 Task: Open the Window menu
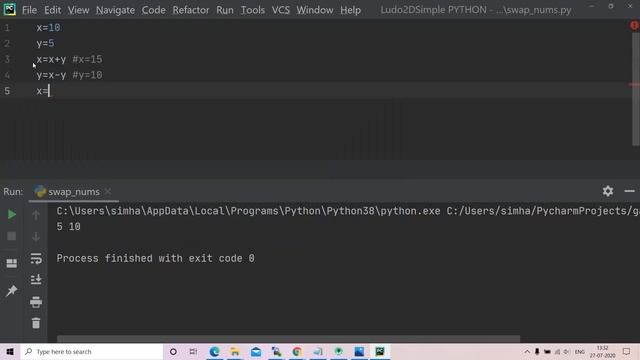pos(315,10)
